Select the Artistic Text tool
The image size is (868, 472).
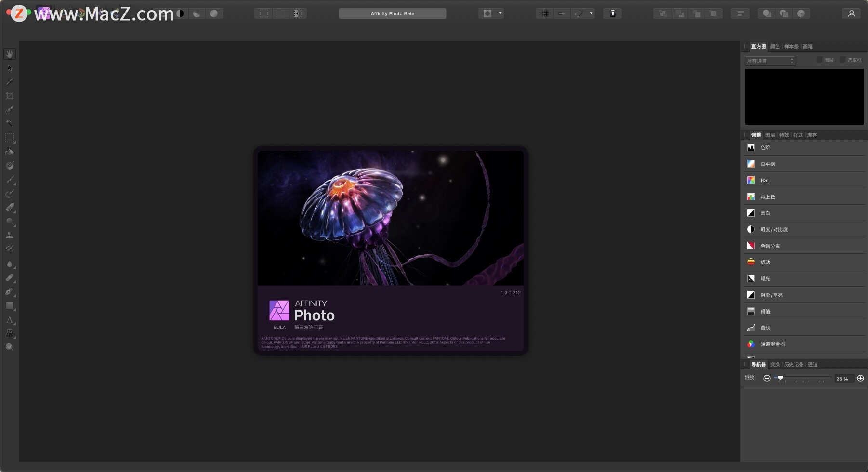(10, 320)
